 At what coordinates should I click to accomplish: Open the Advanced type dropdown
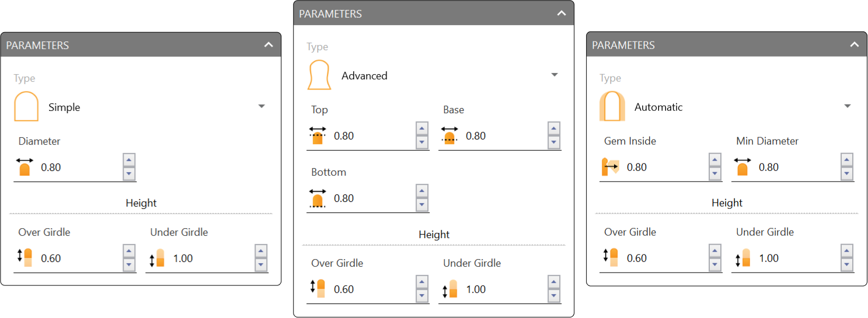coord(555,75)
